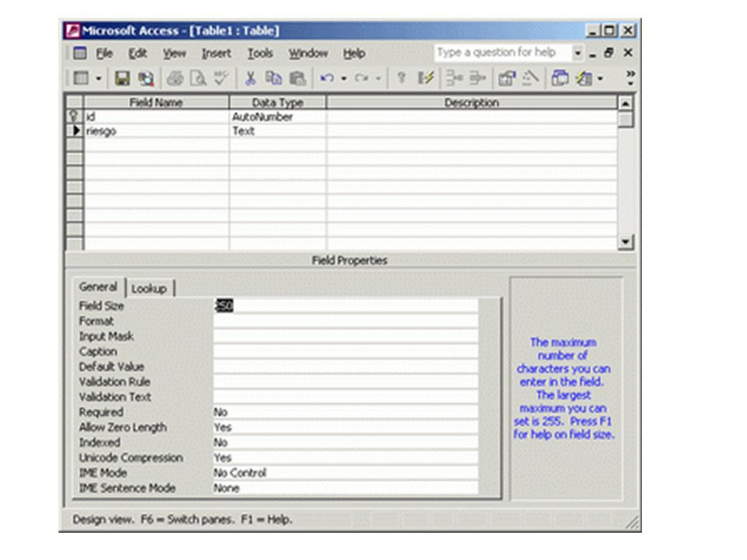Show the Database Window icon

tap(559, 78)
